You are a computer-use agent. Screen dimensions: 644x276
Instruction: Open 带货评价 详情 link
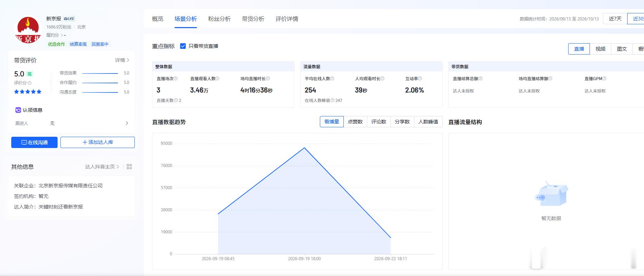pyautogui.click(x=122, y=60)
